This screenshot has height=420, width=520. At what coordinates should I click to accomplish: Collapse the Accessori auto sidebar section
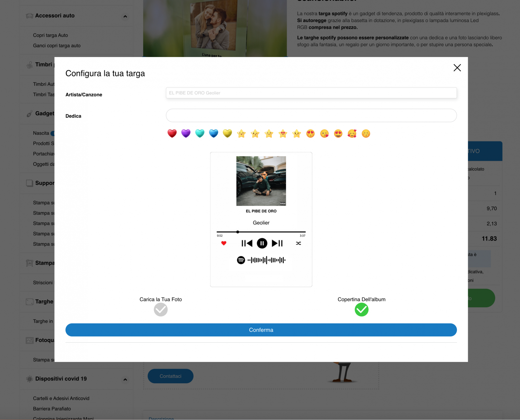point(125,16)
